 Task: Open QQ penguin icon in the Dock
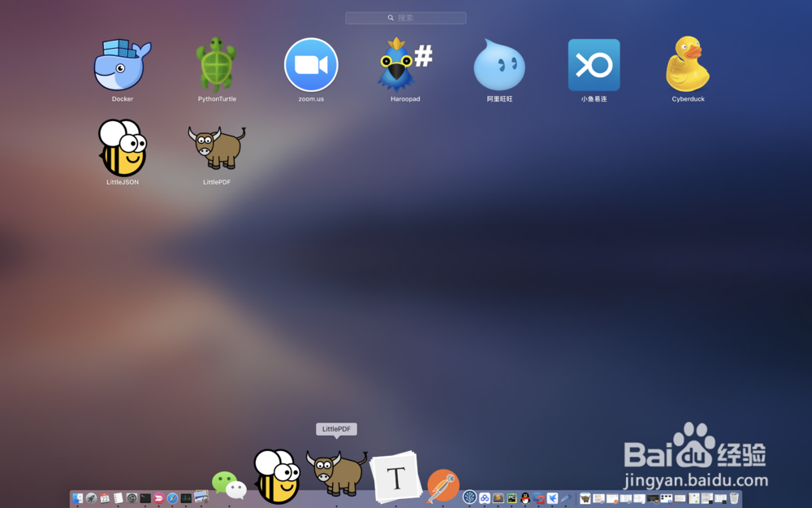pos(525,498)
